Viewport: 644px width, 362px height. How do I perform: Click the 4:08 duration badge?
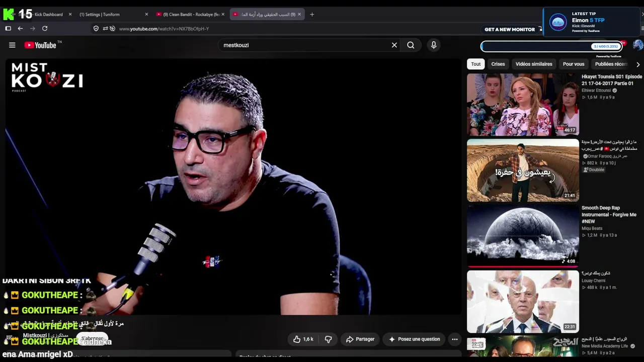569,261
